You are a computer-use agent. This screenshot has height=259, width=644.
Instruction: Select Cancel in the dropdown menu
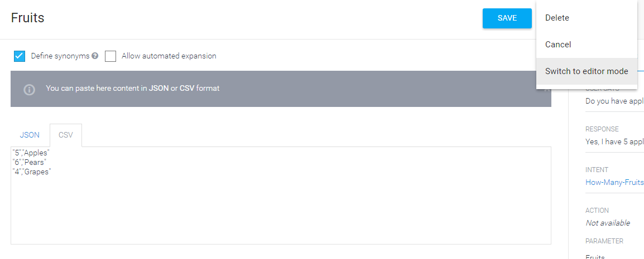click(x=558, y=45)
